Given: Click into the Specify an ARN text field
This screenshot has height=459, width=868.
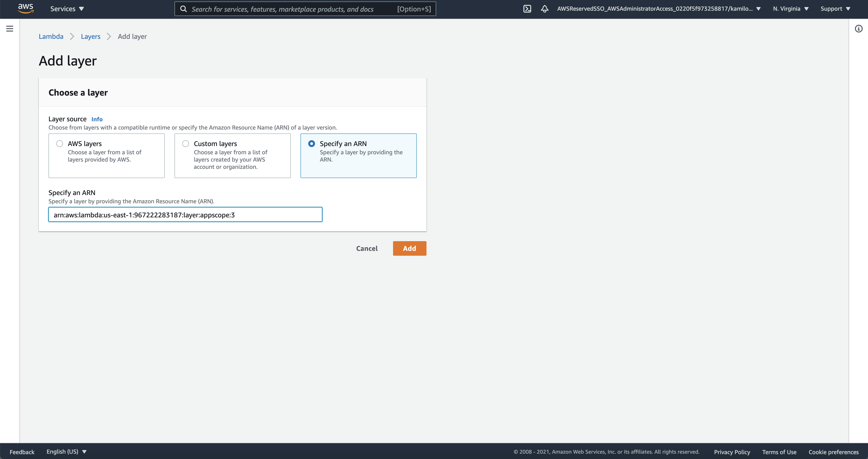Looking at the screenshot, I should point(185,215).
